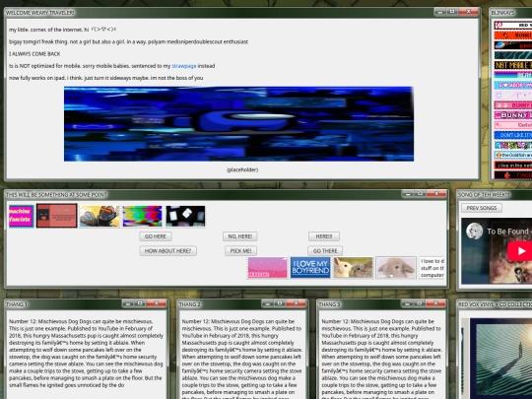The width and height of the screenshot is (532, 399).
Task: Click the machine fascists stamp
Action: click(x=22, y=216)
